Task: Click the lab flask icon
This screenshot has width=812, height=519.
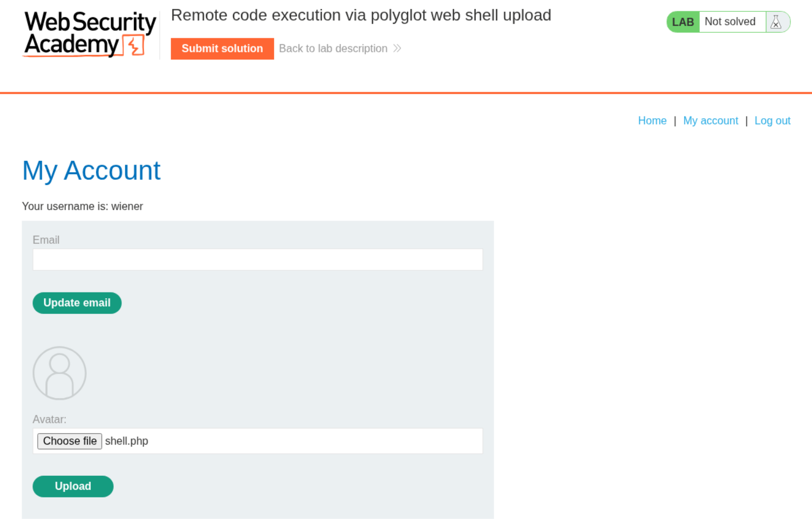Action: pyautogui.click(x=776, y=22)
